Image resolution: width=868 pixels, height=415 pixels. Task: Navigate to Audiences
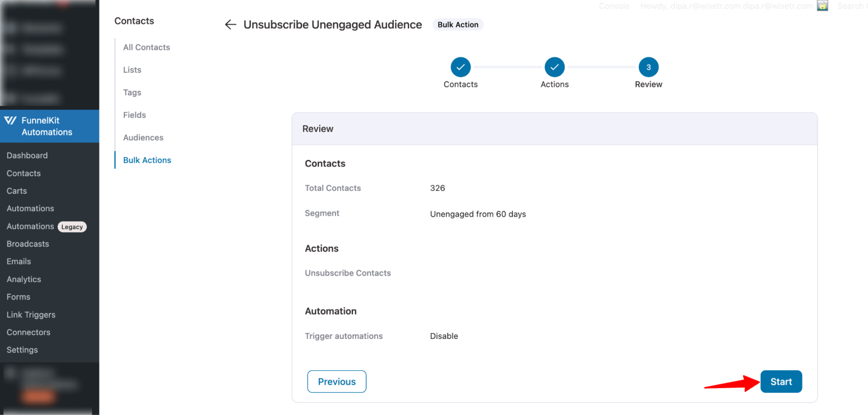[143, 138]
